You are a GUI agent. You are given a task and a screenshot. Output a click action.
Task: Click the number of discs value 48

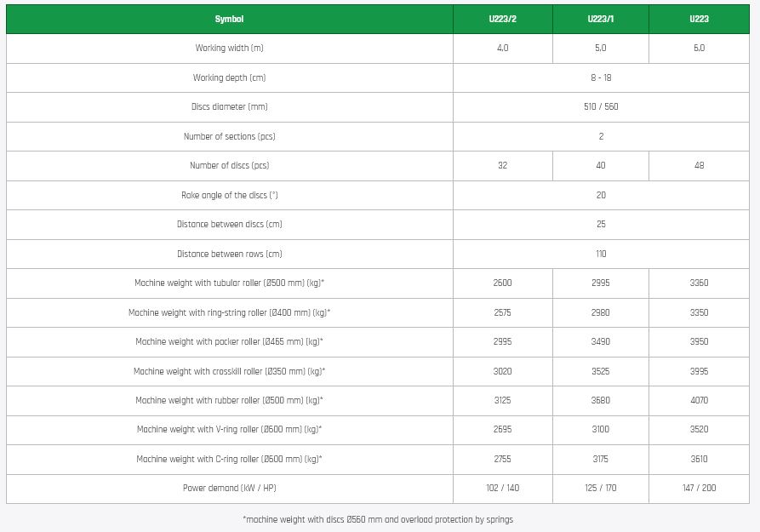(x=699, y=166)
